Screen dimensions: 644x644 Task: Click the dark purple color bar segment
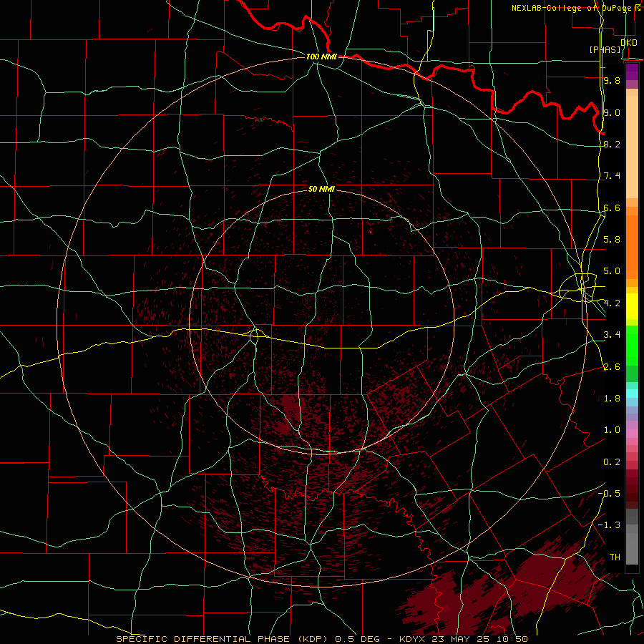coord(632,72)
